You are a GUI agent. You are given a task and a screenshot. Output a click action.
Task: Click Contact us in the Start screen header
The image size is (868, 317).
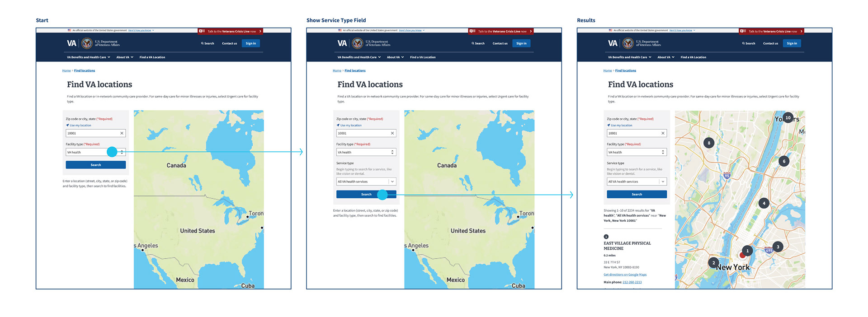click(x=229, y=43)
